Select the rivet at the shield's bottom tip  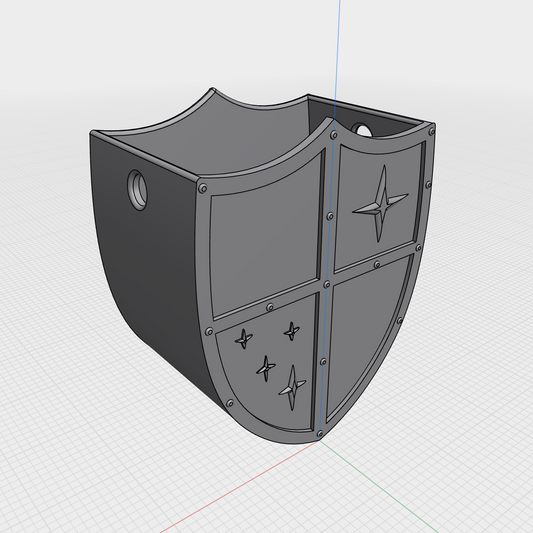tap(320, 434)
